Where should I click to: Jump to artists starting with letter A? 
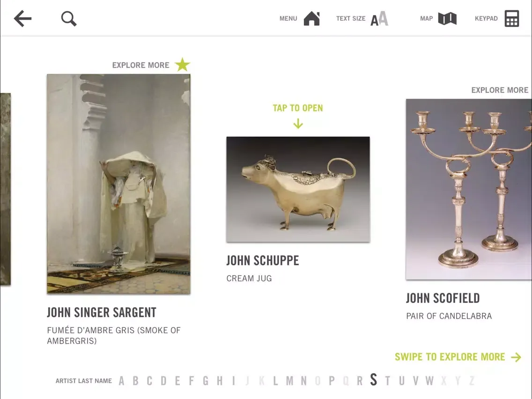coord(121,381)
